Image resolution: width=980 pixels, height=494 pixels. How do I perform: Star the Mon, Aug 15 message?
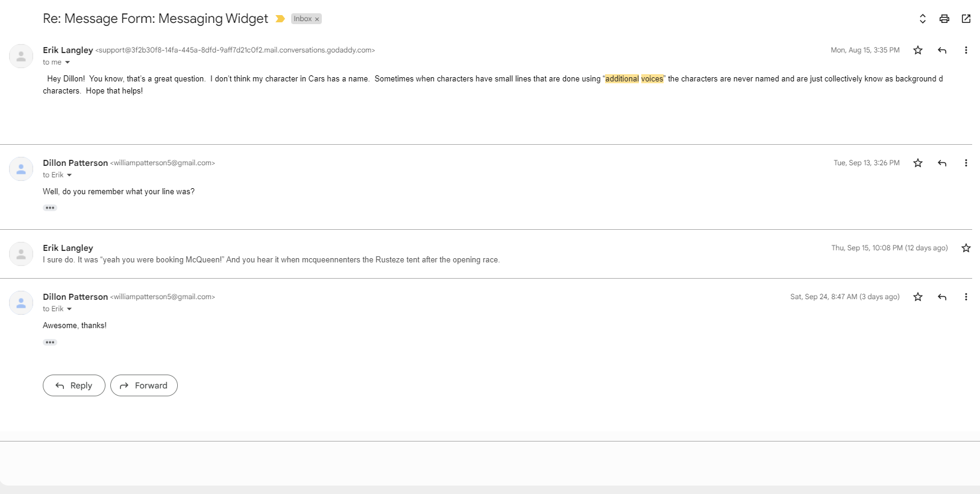click(918, 50)
